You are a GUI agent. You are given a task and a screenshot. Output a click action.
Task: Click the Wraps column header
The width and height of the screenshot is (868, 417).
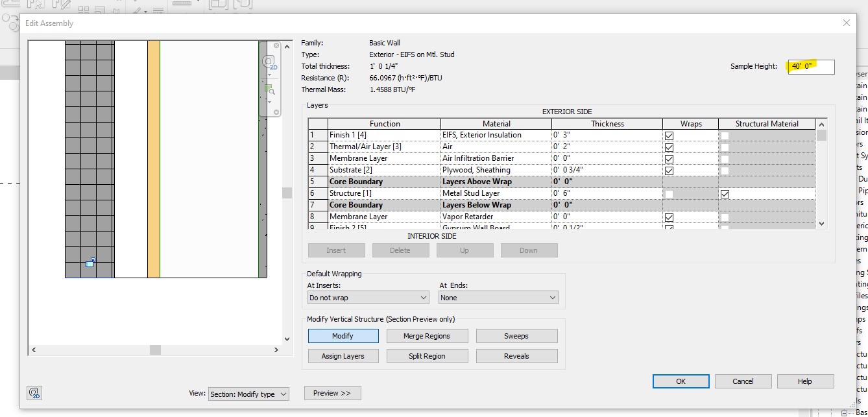pyautogui.click(x=691, y=124)
